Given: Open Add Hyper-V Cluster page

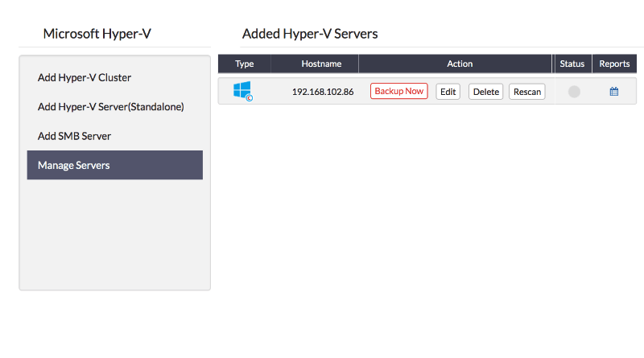Looking at the screenshot, I should pyautogui.click(x=85, y=78).
